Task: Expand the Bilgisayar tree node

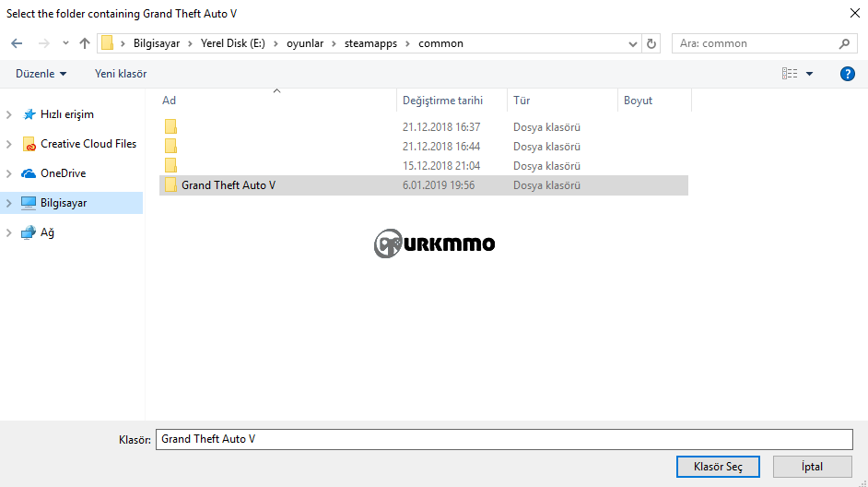Action: [9, 203]
